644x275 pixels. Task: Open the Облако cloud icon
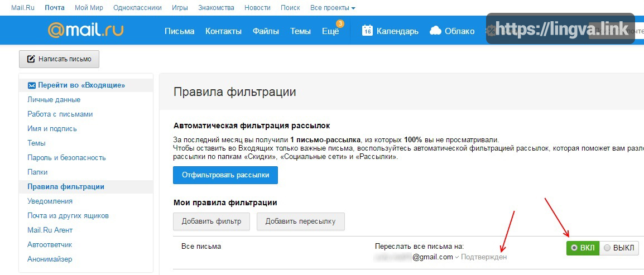pos(435,31)
